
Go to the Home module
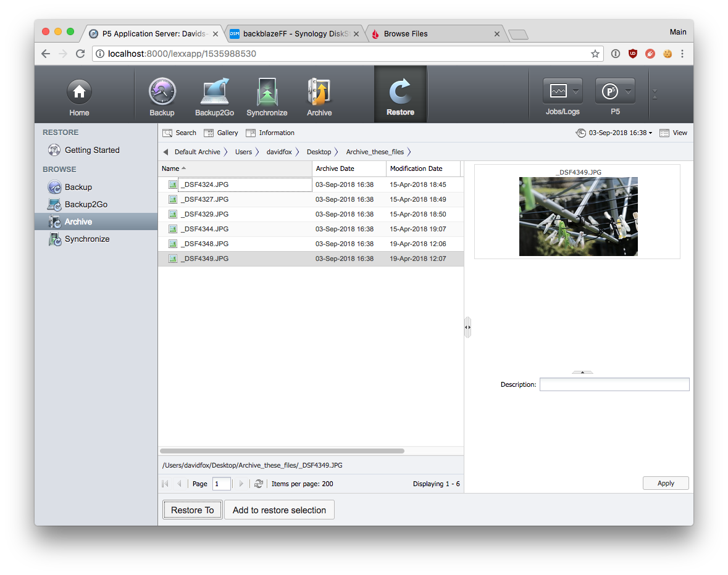pyautogui.click(x=80, y=96)
